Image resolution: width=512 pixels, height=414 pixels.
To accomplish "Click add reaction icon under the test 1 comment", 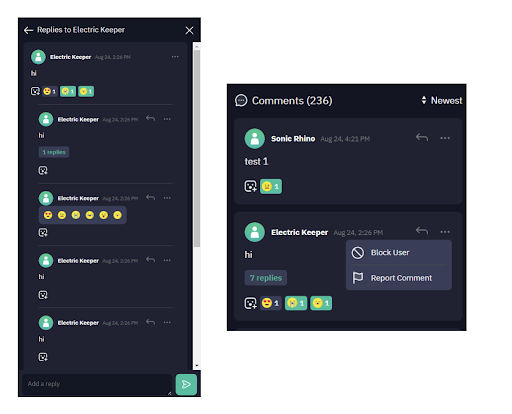I will click(x=251, y=186).
